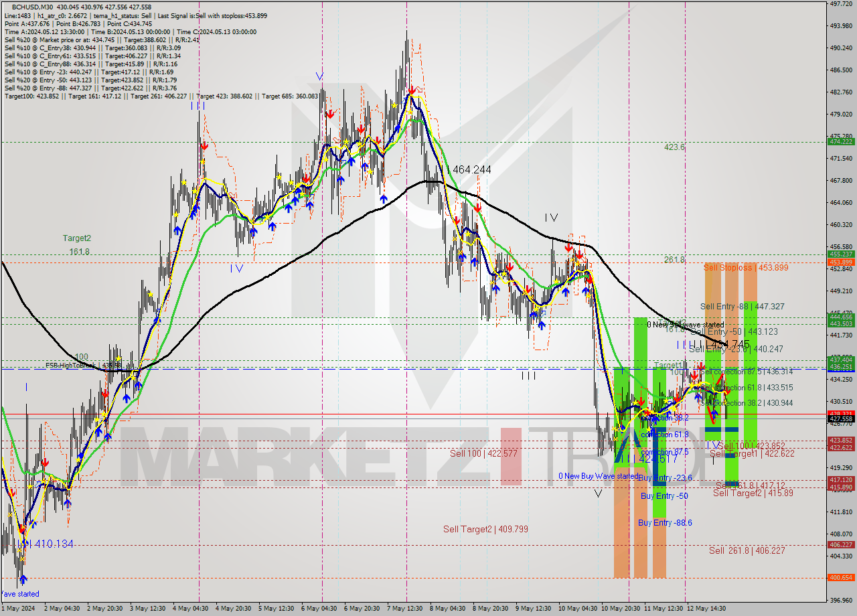Viewport: 857px width, 616px height.
Task: Select the green Target2 label at left
Action: tap(77, 238)
